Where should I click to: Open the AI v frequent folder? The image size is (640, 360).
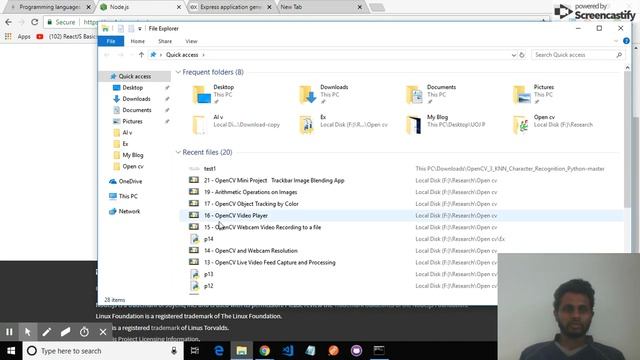pos(236,124)
